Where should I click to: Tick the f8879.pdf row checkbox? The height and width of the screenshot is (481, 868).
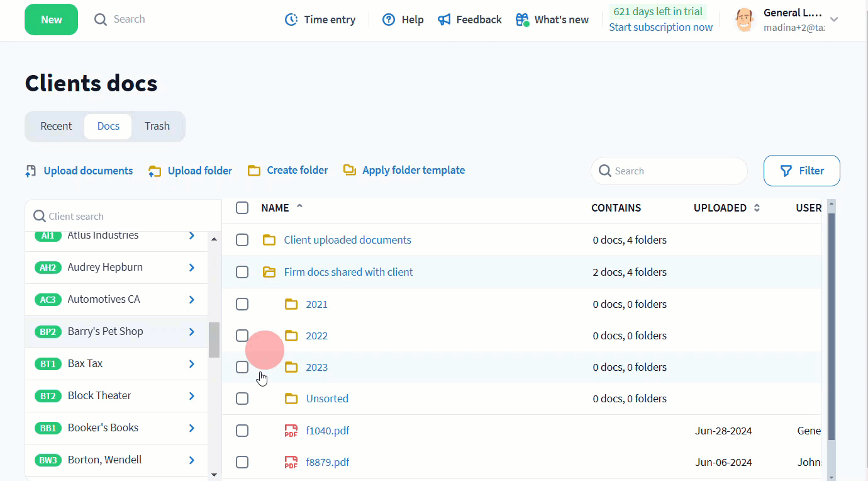coord(242,462)
